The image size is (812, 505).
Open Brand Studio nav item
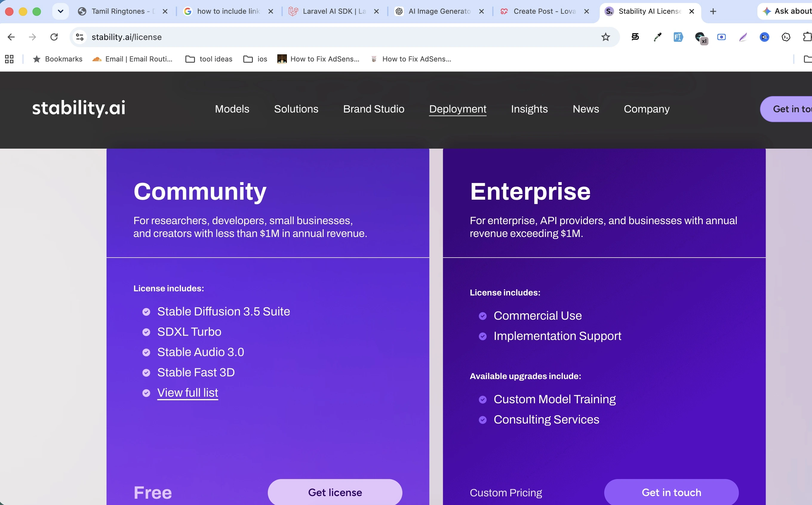coord(373,109)
